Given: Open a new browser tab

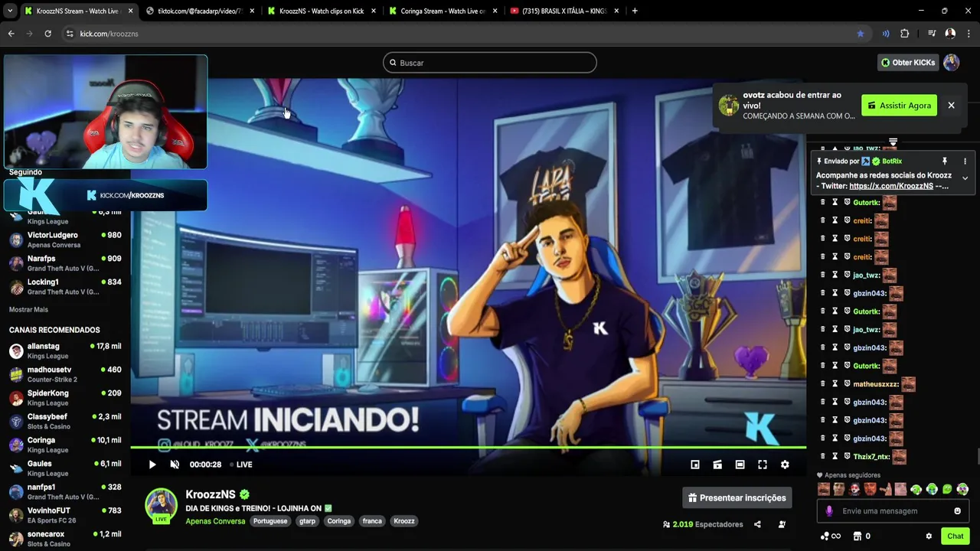Looking at the screenshot, I should tap(635, 11).
